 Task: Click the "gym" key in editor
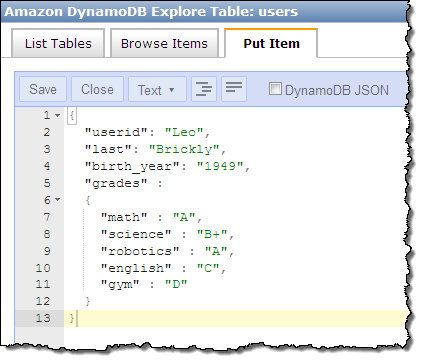click(120, 285)
